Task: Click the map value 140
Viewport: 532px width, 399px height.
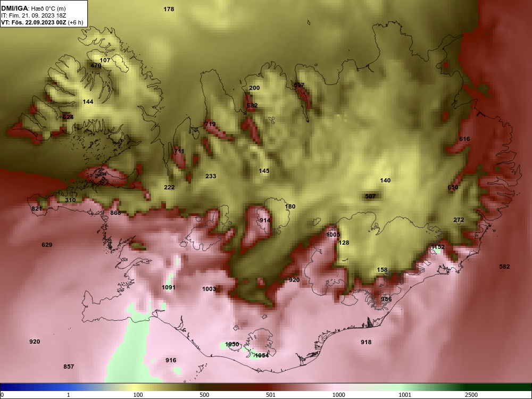Action: click(x=385, y=180)
